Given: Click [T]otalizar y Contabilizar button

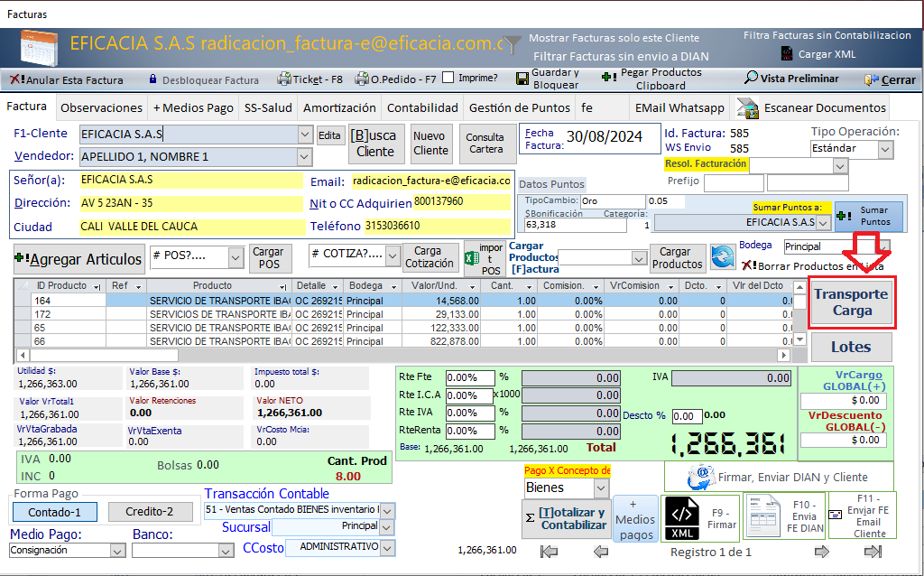Looking at the screenshot, I should point(566,518).
